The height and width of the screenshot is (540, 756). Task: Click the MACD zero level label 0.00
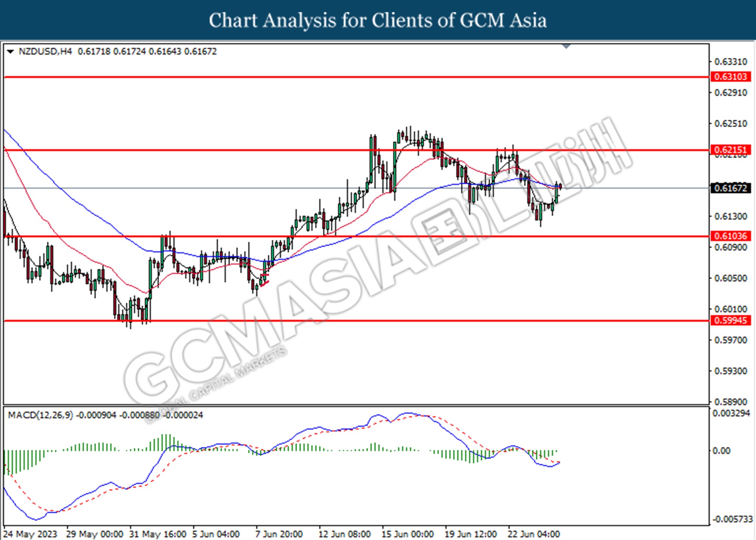click(x=722, y=451)
